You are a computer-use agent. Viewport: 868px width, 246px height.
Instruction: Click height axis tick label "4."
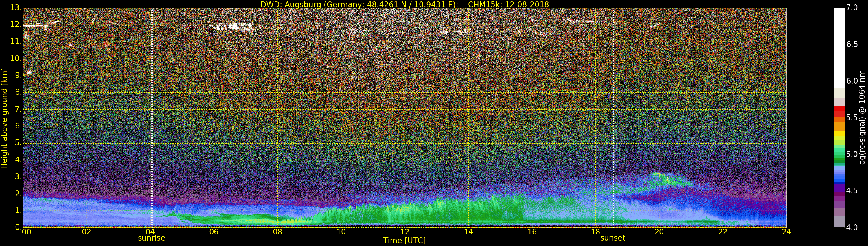coord(18,160)
